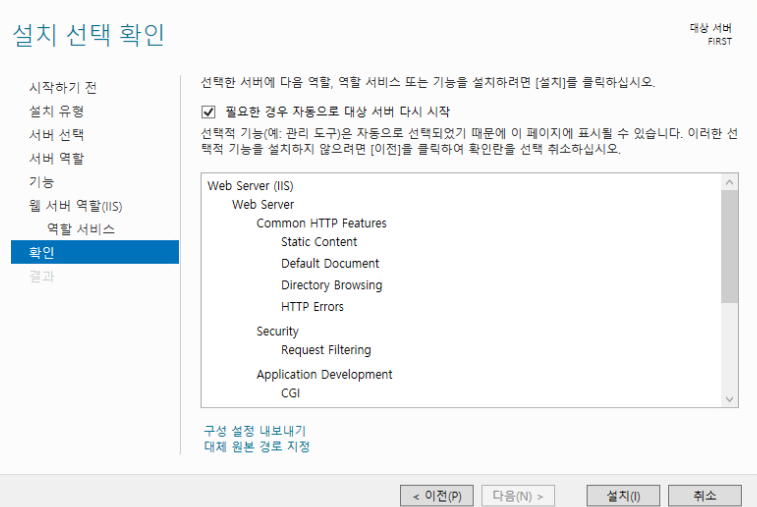Select the Static Content entry

[x=319, y=242]
